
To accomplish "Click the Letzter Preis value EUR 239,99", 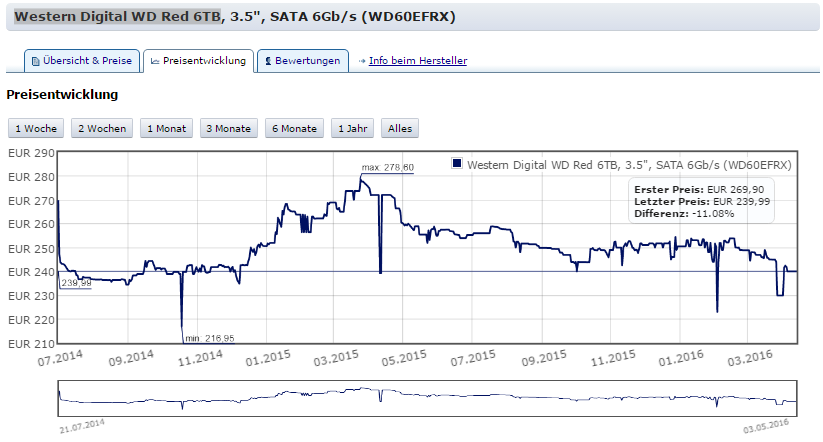I will tap(741, 202).
